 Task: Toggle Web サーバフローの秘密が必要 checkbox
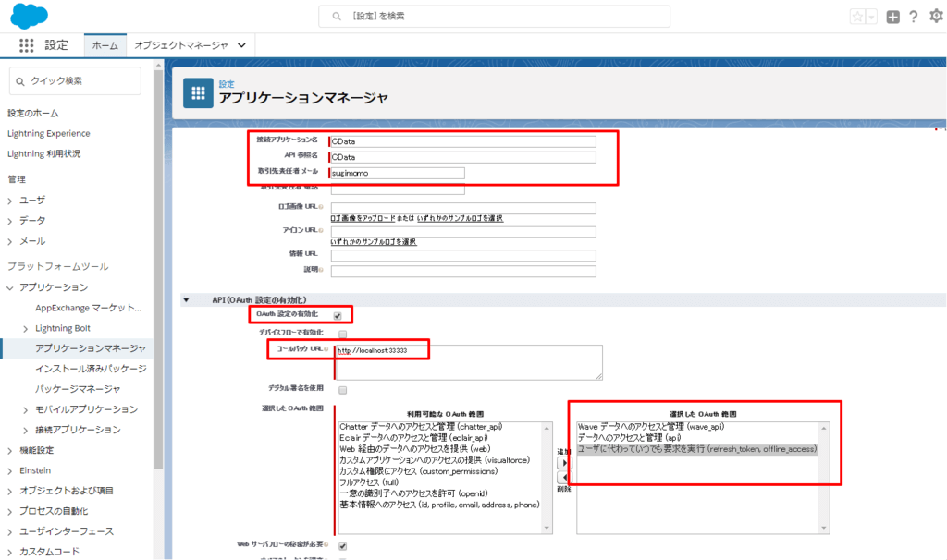tap(342, 546)
